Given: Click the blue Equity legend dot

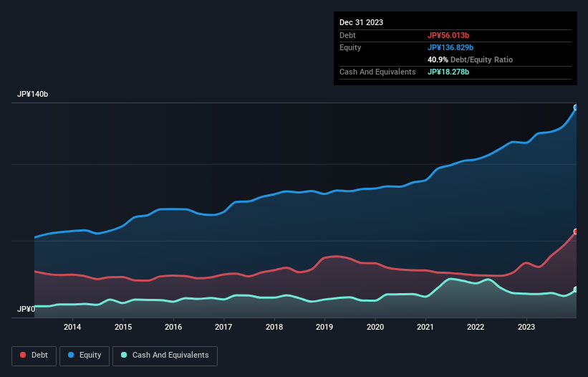Looking at the screenshot, I should (x=72, y=355).
